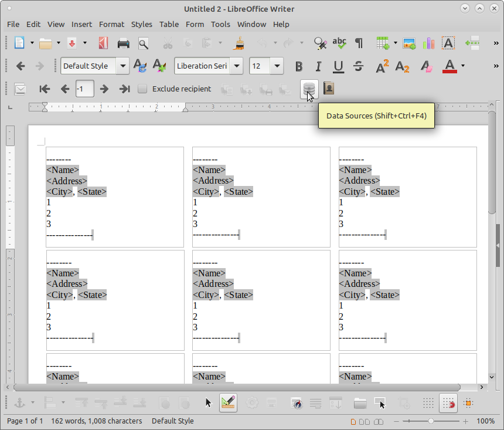The height and width of the screenshot is (430, 504).
Task: Apply strikethrough formatting
Action: (x=358, y=66)
